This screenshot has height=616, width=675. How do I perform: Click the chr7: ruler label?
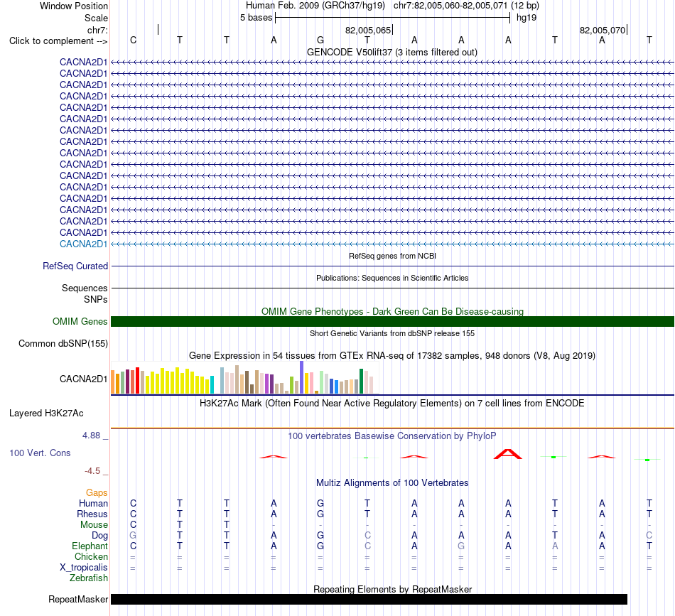tap(97, 30)
